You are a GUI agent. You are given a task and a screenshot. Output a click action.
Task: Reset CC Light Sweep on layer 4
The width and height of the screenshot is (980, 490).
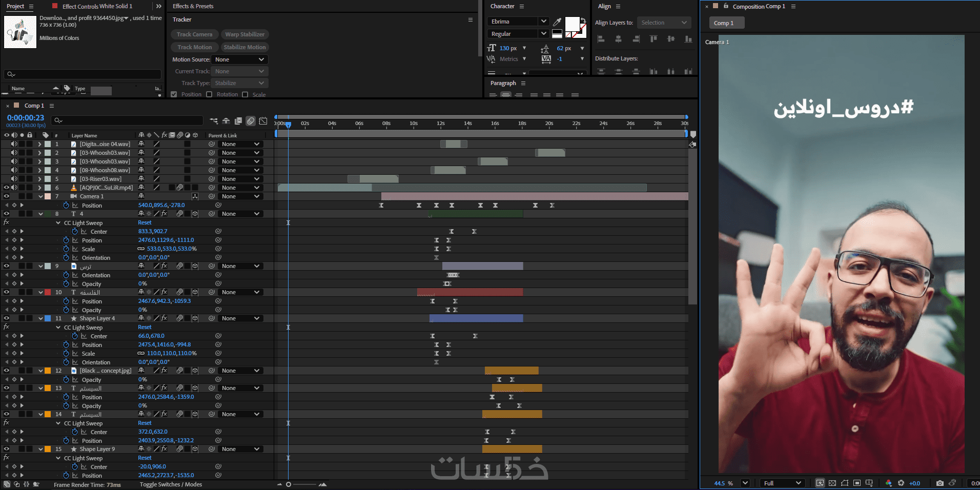145,222
